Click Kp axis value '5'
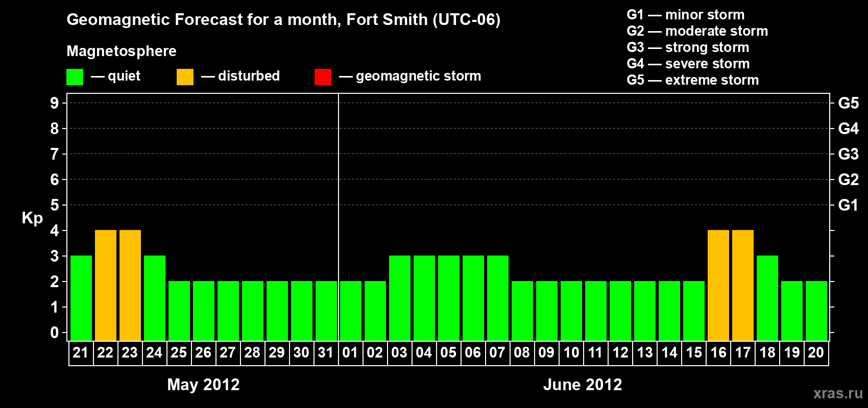Viewport: 868px width, 408px height. pos(55,205)
